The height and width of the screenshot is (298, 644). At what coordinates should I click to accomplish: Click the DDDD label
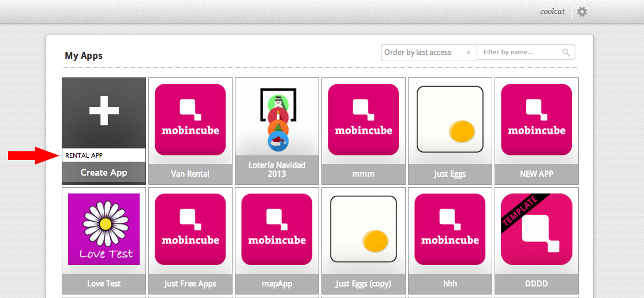[x=537, y=284]
